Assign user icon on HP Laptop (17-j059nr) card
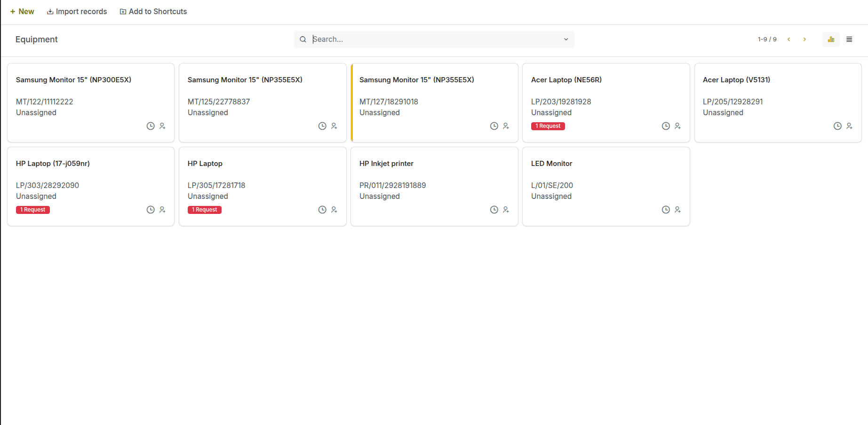 pyautogui.click(x=162, y=210)
